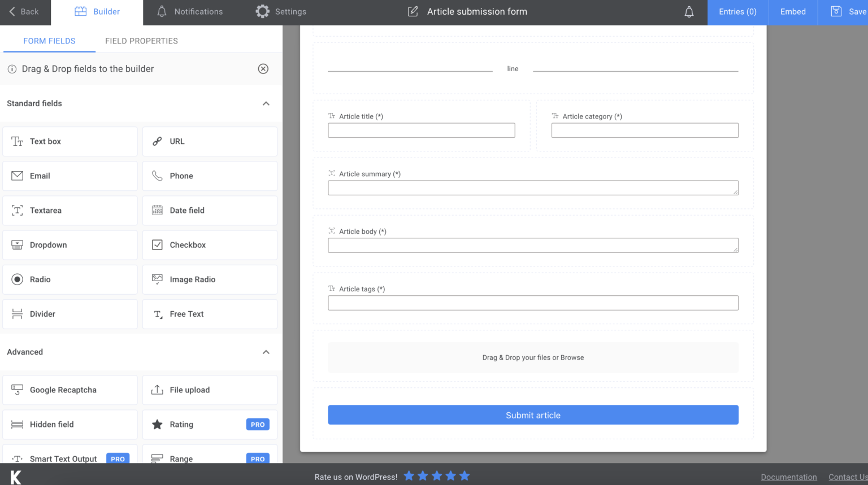Viewport: 868px width, 485px height.
Task: Collapse the Standard fields section
Action: 266,103
